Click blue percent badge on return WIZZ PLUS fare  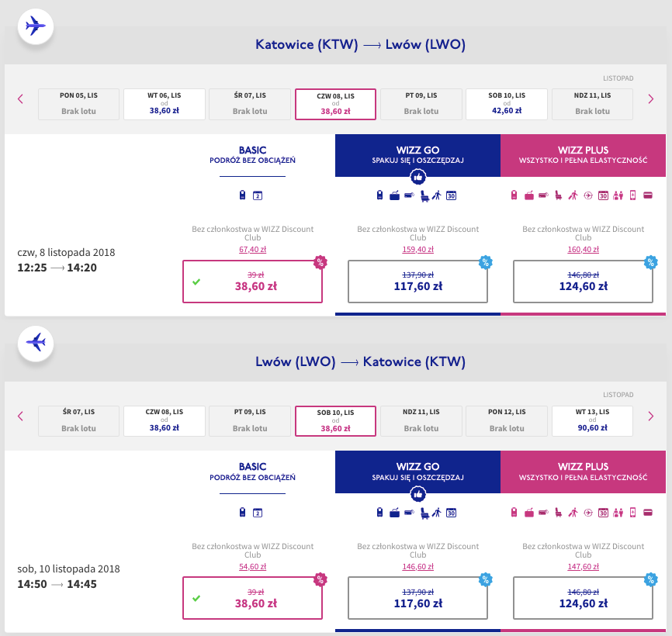point(650,579)
